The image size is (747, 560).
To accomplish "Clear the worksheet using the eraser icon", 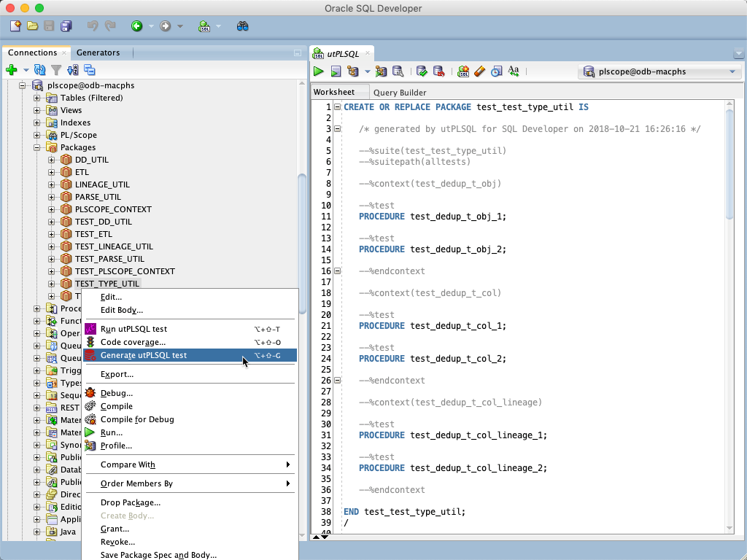I will (x=479, y=71).
